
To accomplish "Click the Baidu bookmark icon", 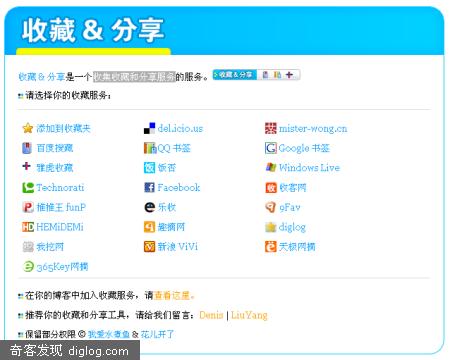I will 27,148.
